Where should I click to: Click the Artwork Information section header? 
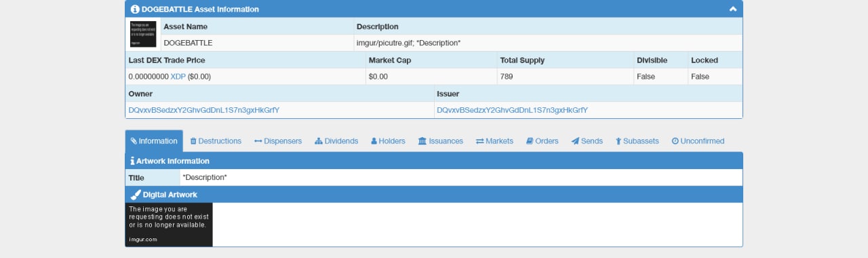434,161
